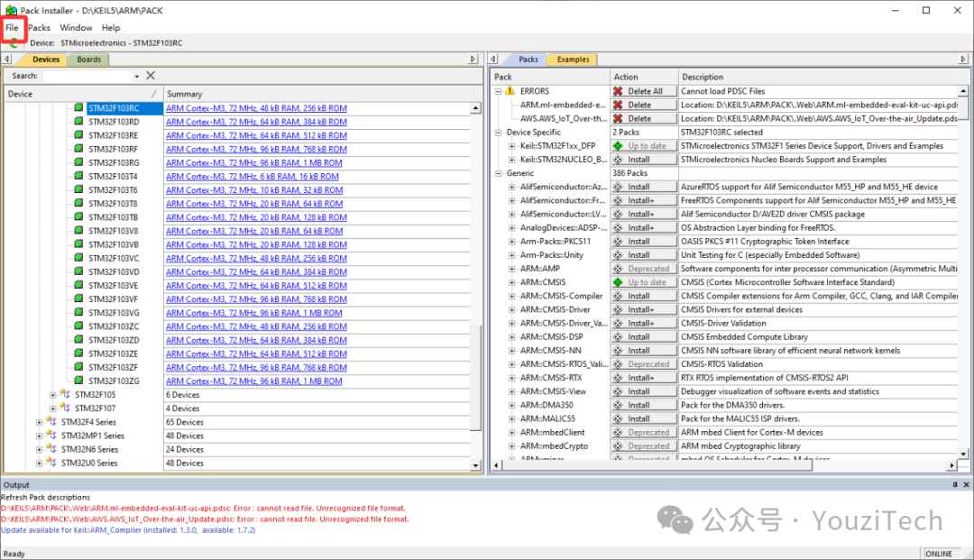Click Up to date for Keil::STM32F1xx_DFP

coord(644,146)
